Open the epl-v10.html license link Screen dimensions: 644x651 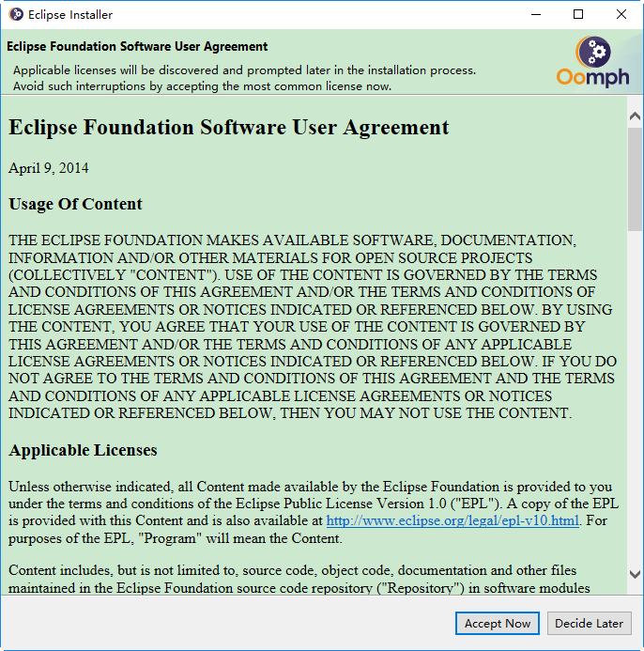click(452, 520)
